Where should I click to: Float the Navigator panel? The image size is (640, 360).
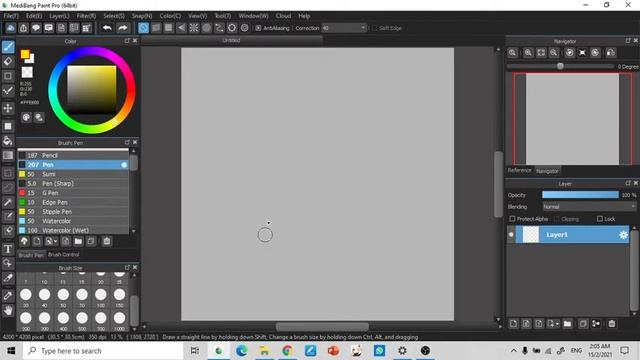click(628, 41)
